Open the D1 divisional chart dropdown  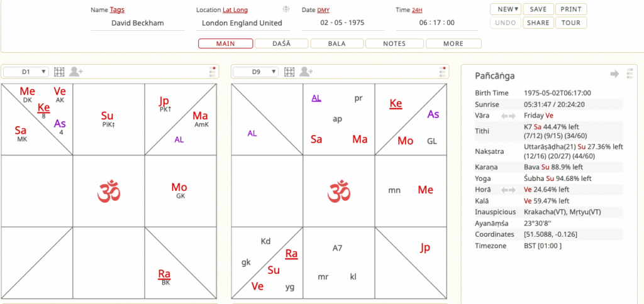26,72
